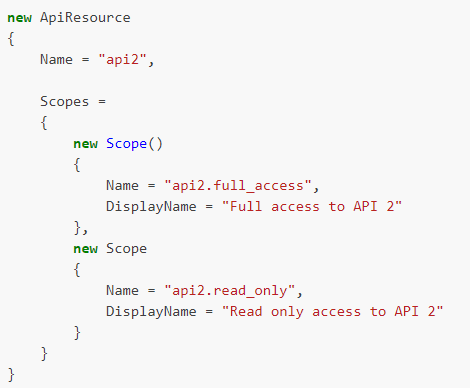Click the "api2.read_only" string

pyautogui.click(x=230, y=291)
